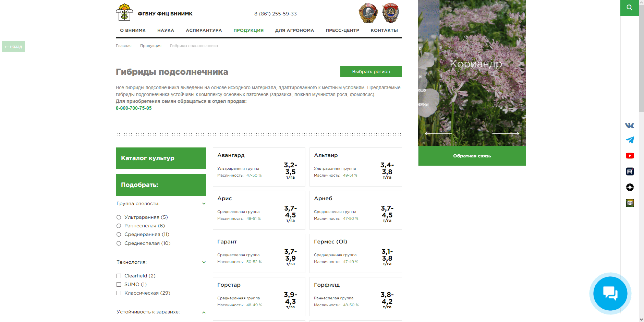Open the Dzen star icon

(630, 187)
